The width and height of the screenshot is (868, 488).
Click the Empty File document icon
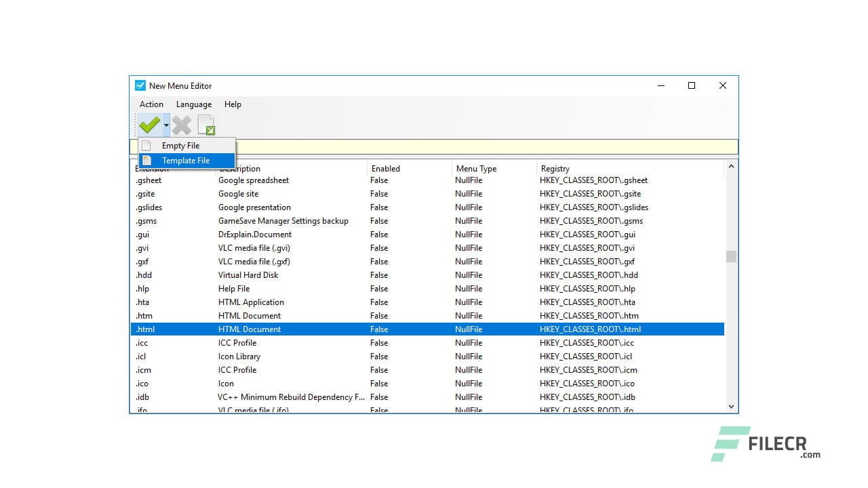point(147,145)
